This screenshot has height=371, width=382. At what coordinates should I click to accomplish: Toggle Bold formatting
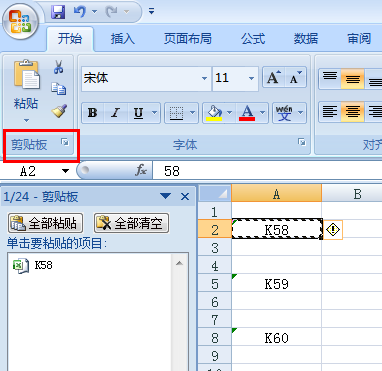point(93,113)
